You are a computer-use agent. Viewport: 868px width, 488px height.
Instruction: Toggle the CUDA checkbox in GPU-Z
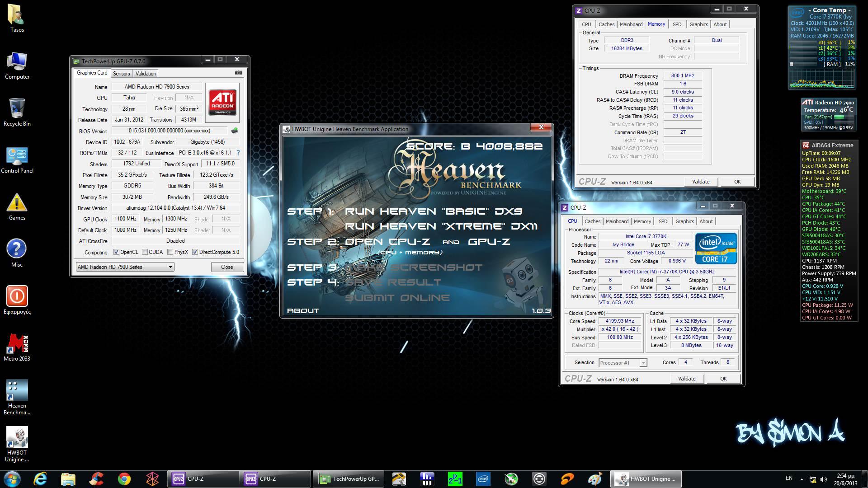pyautogui.click(x=145, y=252)
